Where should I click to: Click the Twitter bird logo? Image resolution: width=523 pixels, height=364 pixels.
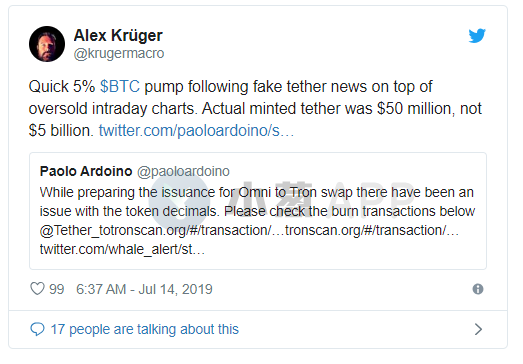(x=477, y=36)
